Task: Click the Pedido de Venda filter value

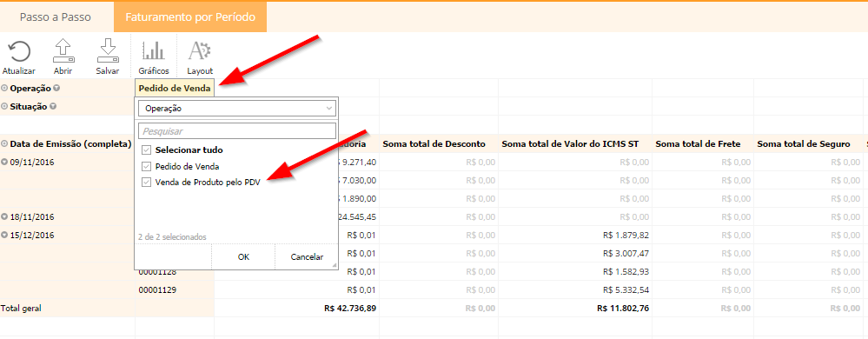Action: 175,88
